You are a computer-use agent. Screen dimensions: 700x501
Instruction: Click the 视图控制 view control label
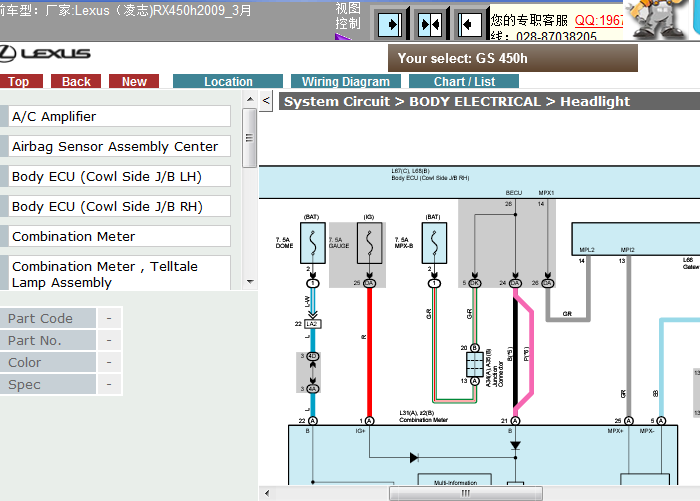[347, 16]
